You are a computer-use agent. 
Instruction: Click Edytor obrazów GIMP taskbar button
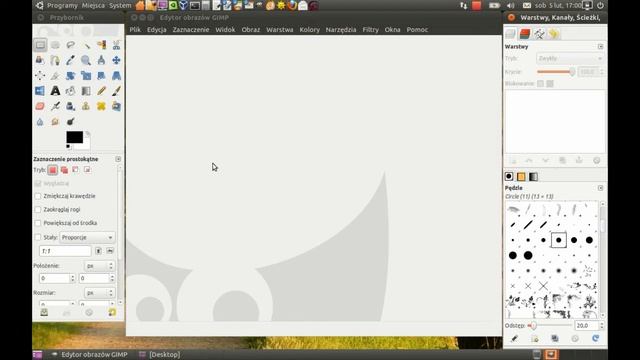[x=90, y=354]
